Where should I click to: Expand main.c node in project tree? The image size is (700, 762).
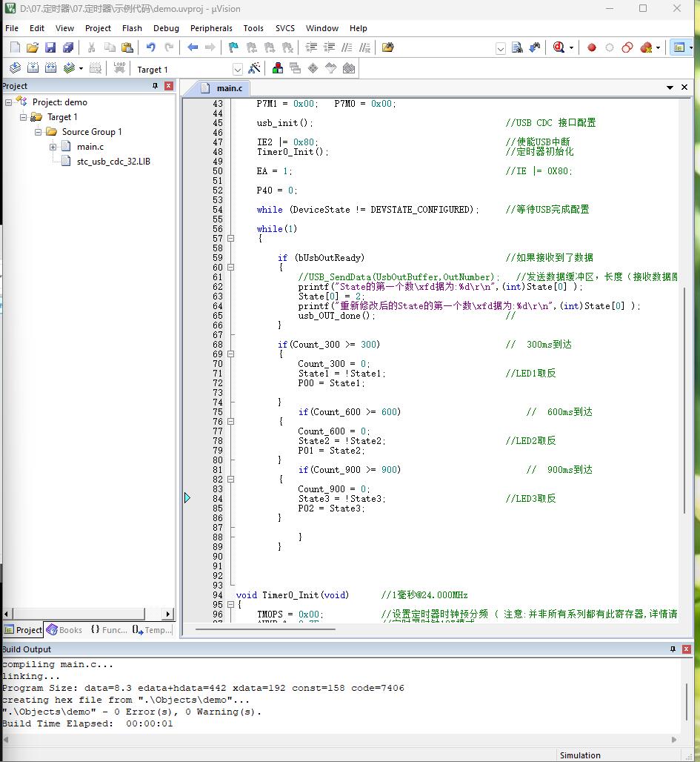[x=53, y=147]
